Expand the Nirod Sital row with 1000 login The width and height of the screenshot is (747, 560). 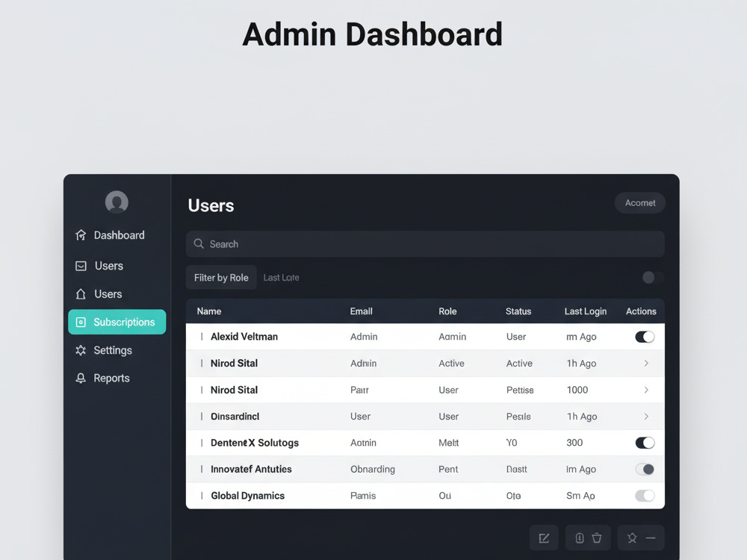(x=646, y=390)
